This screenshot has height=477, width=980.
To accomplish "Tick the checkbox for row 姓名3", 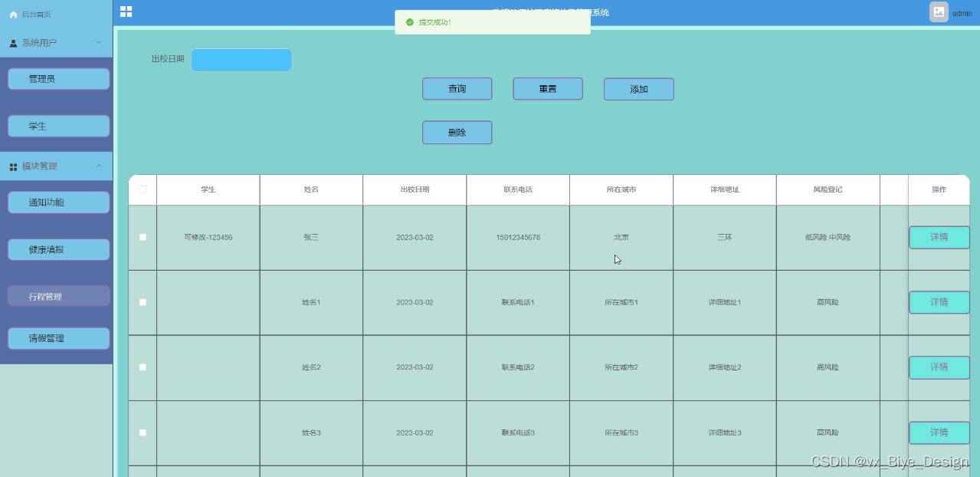I will click(x=143, y=433).
